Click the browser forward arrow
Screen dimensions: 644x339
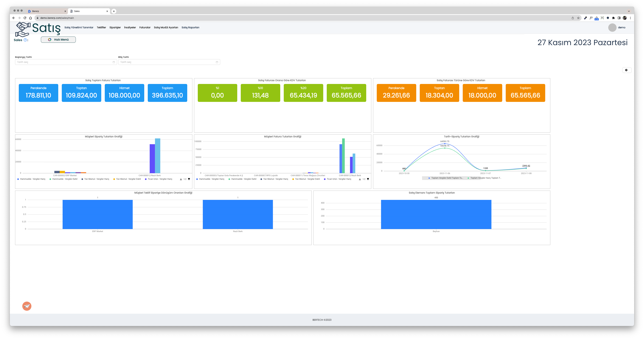pyautogui.click(x=19, y=18)
